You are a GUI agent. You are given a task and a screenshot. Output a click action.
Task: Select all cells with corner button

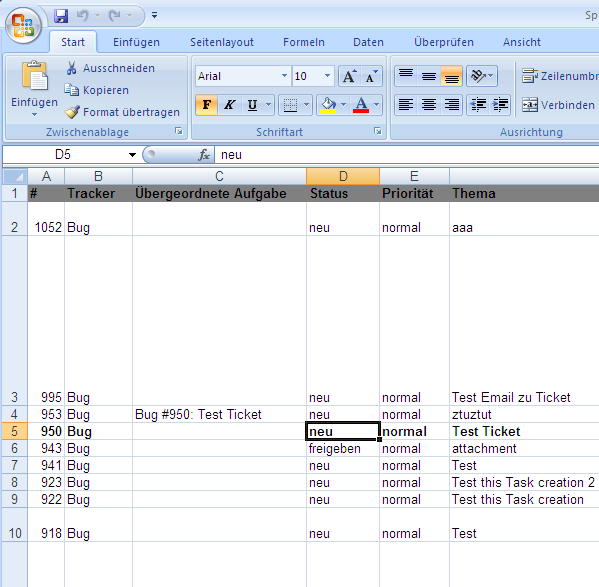[x=15, y=176]
